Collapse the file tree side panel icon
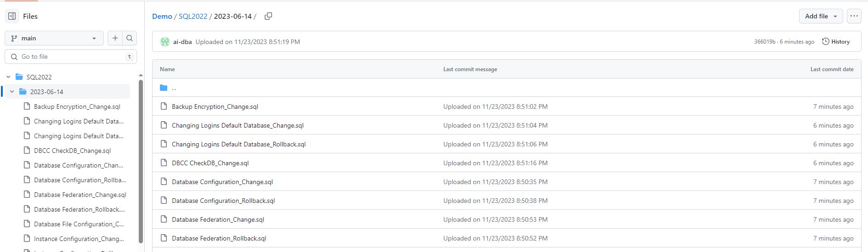 [x=12, y=16]
